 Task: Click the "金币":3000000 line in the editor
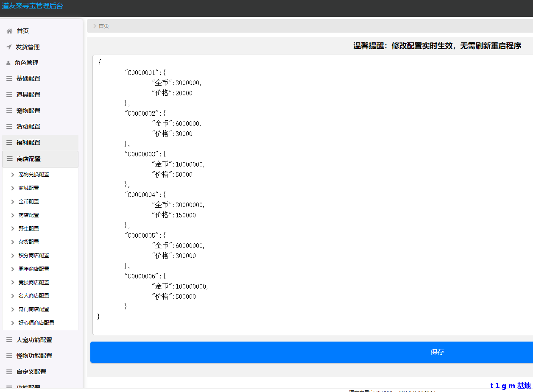[177, 83]
